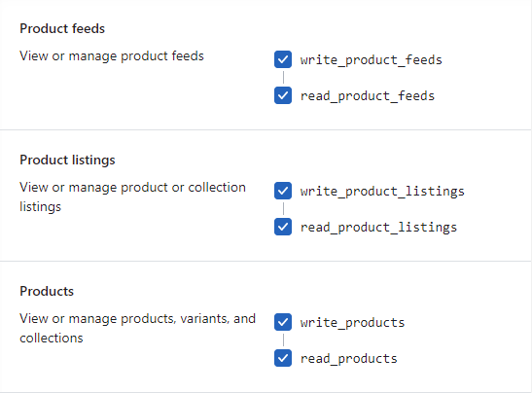Uncheck the write_product_feeds checkbox
The height and width of the screenshot is (393, 532).
point(283,59)
